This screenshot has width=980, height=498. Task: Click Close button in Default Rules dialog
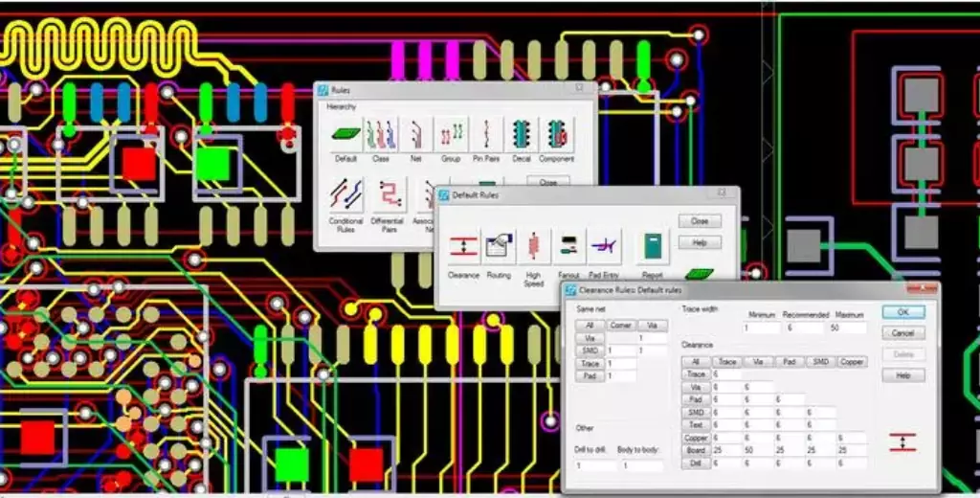[700, 221]
